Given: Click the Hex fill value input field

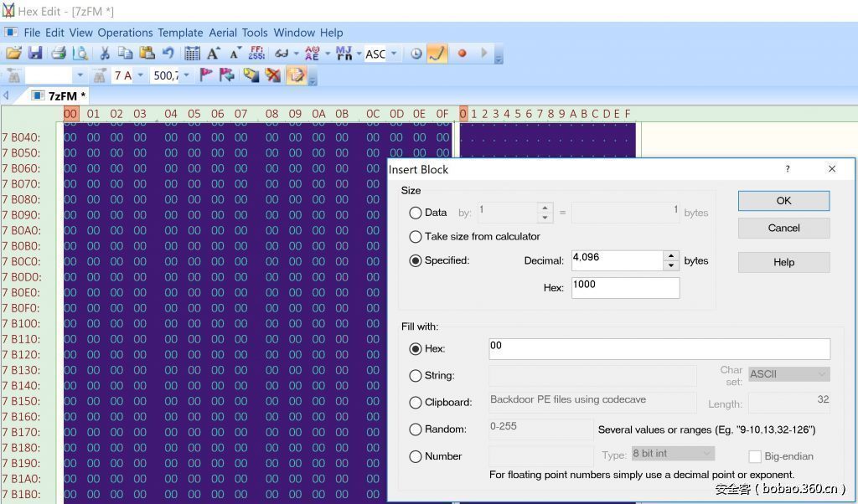Looking at the screenshot, I should coord(659,348).
